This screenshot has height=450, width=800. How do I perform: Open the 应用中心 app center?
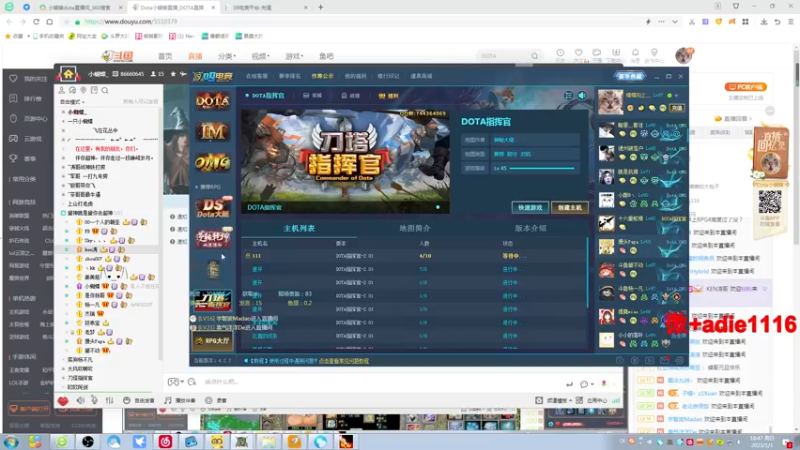tap(592, 401)
